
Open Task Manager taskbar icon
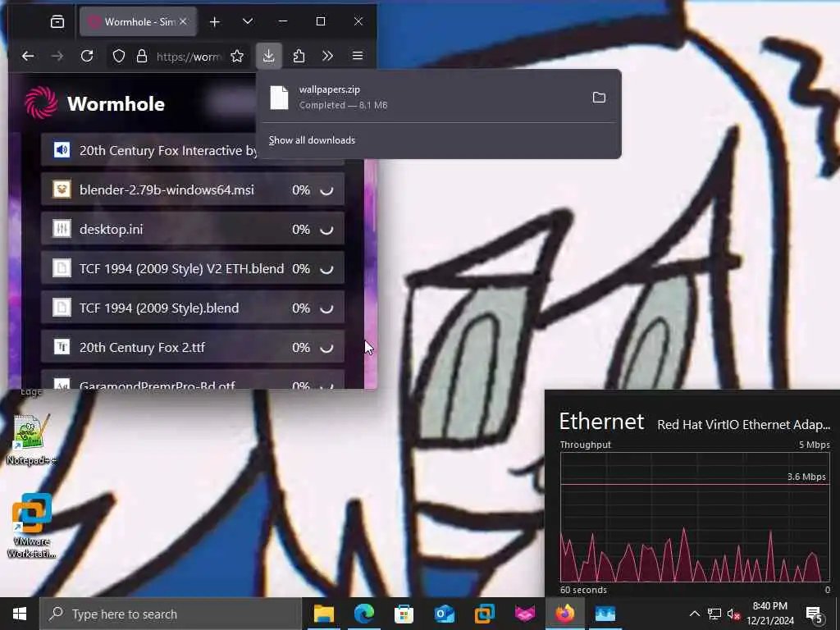605,614
